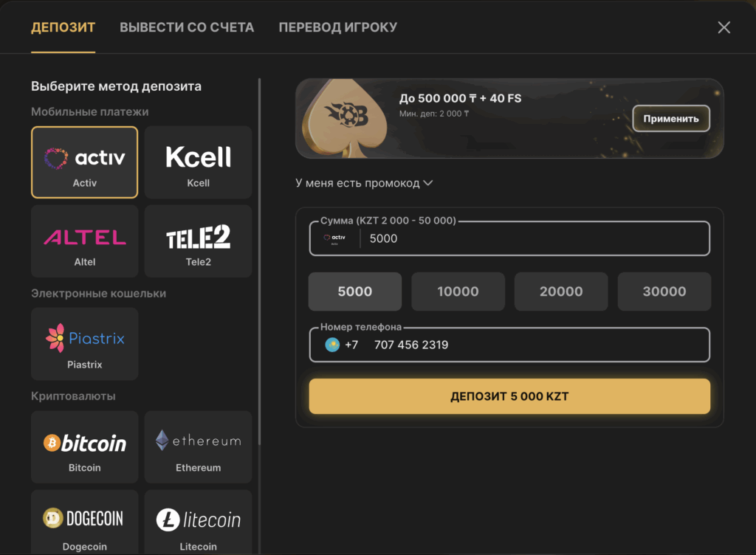Screen dimensions: 756x555
Task: Choose Kcell as deposit method
Action: pos(198,162)
